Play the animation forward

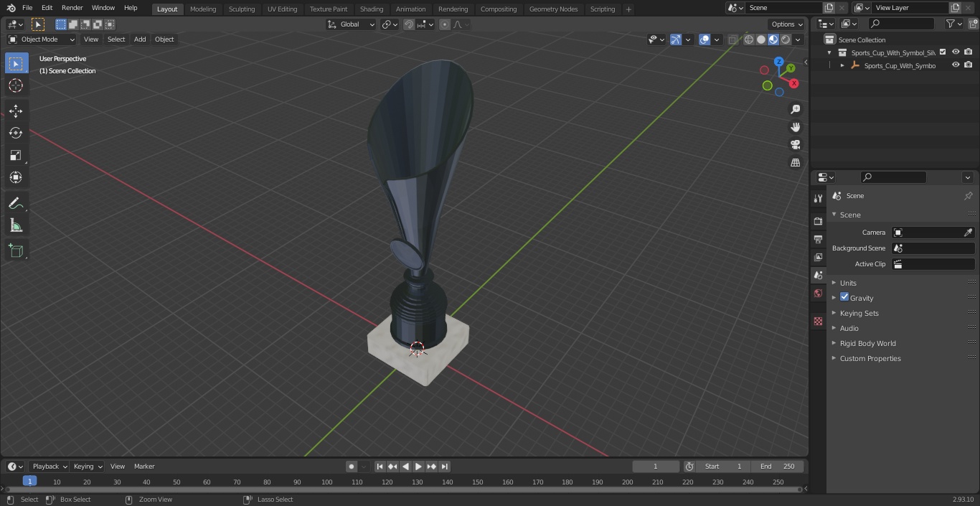point(419,467)
